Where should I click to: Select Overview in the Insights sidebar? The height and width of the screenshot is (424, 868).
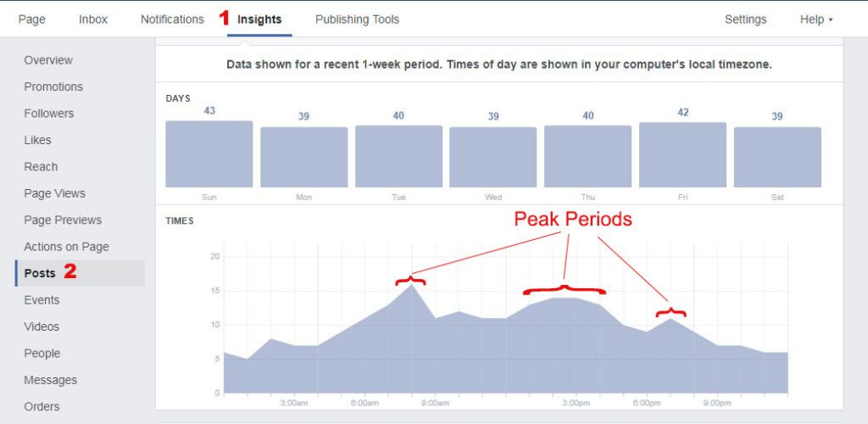(48, 59)
